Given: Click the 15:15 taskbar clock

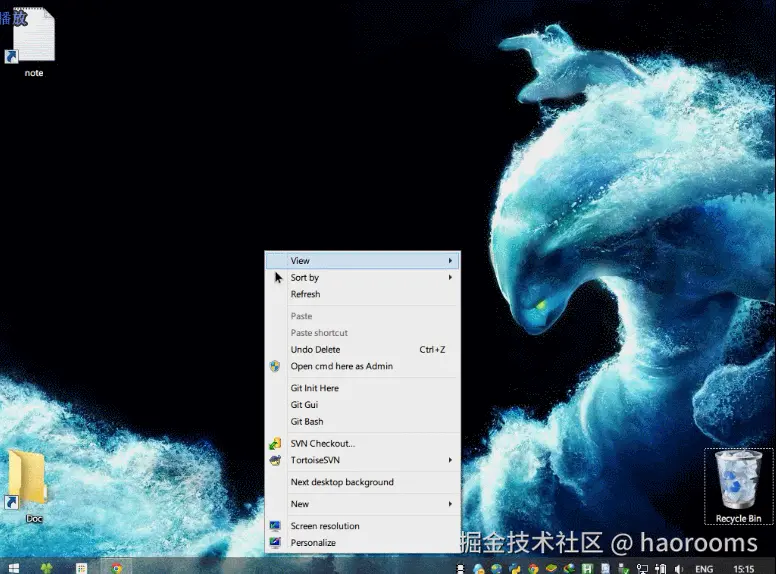Looking at the screenshot, I should (x=743, y=569).
